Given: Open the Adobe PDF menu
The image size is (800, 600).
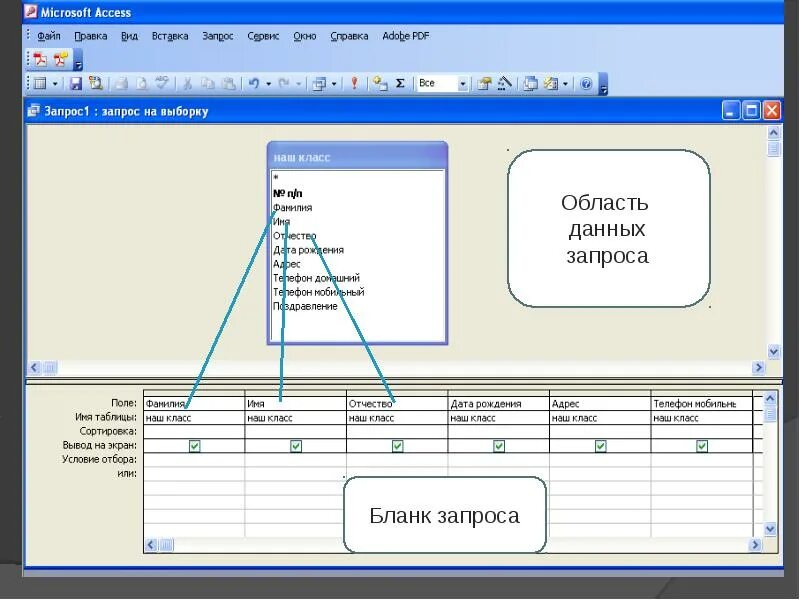Looking at the screenshot, I should pyautogui.click(x=406, y=36).
